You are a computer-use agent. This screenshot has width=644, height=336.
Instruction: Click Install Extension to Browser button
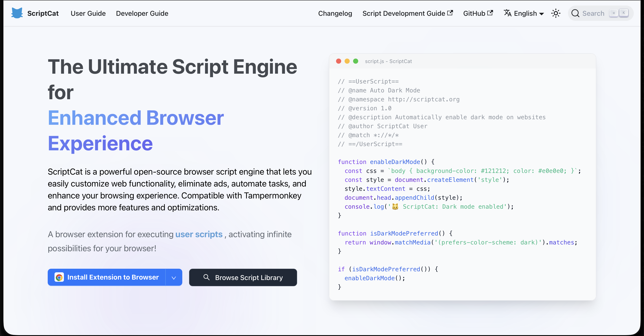pyautogui.click(x=106, y=277)
